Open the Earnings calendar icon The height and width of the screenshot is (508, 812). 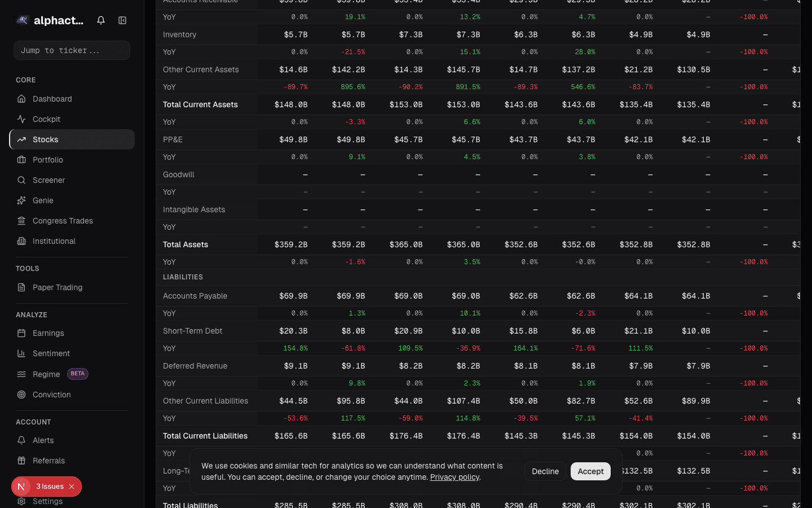point(20,333)
